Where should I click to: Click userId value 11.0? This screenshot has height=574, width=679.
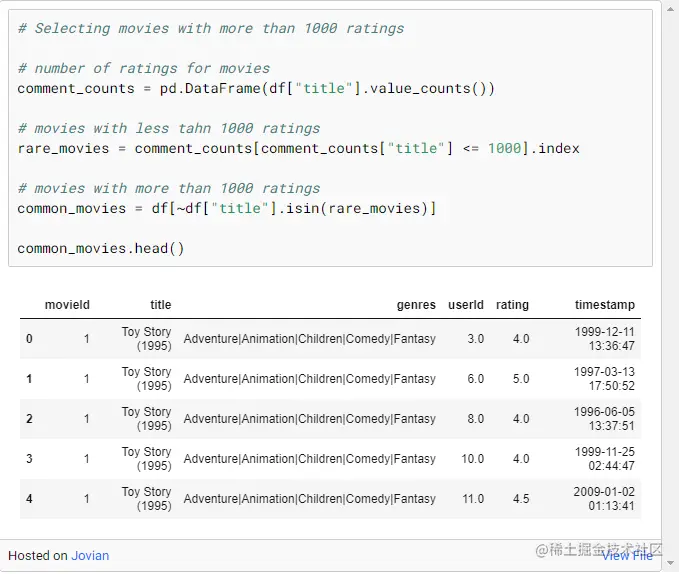click(x=473, y=499)
